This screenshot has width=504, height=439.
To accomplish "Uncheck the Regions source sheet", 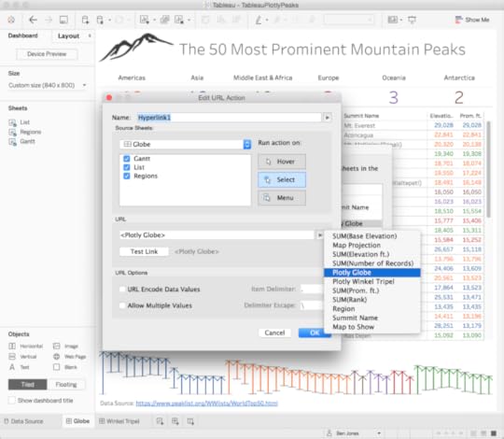I will click(x=127, y=176).
